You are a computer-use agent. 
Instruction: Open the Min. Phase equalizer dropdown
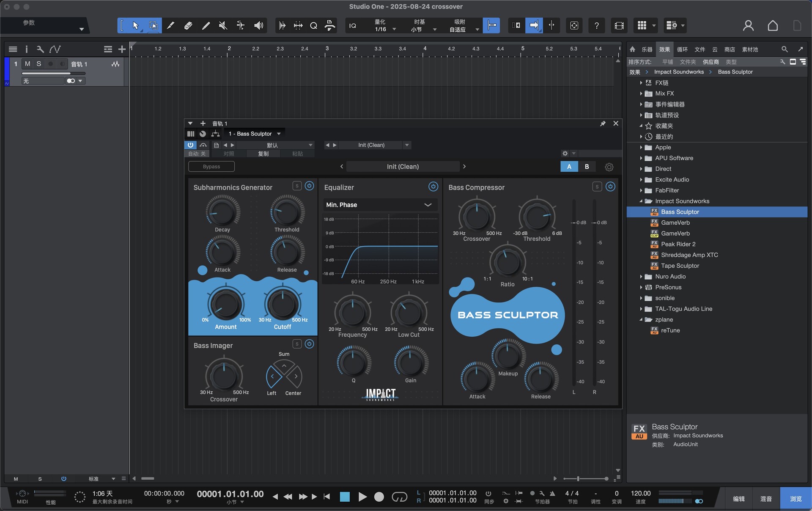point(380,205)
